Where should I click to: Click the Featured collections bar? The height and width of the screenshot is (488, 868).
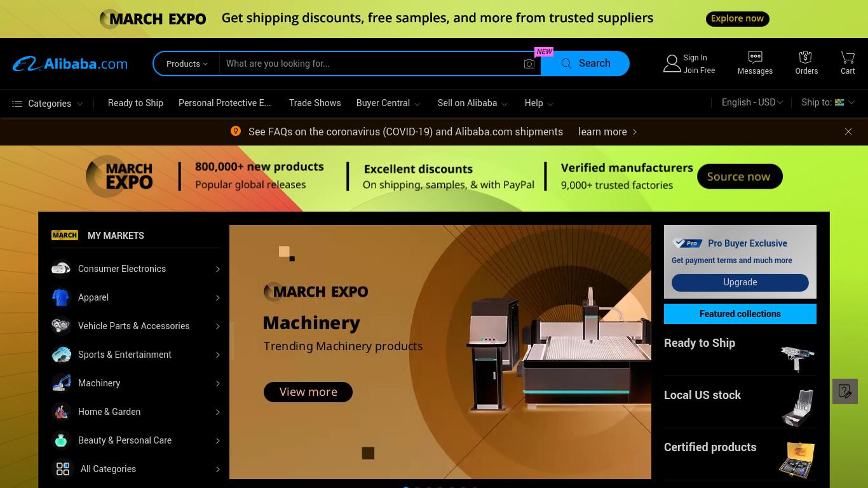(x=740, y=314)
